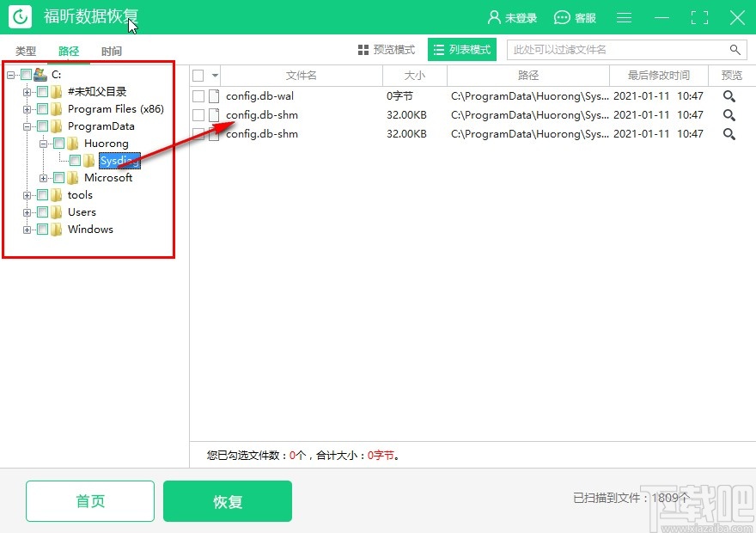Switch to 列表模式 list mode
The height and width of the screenshot is (533, 756).
tap(462, 50)
